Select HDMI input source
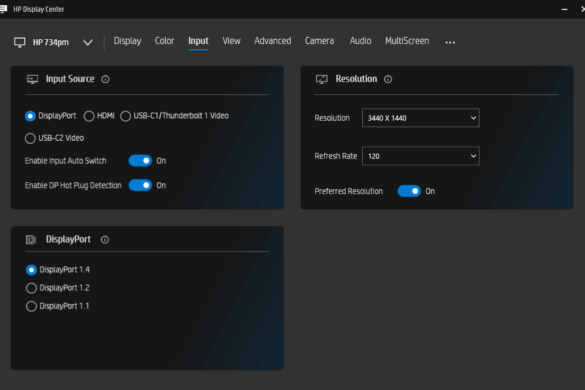The height and width of the screenshot is (390, 585). click(89, 116)
